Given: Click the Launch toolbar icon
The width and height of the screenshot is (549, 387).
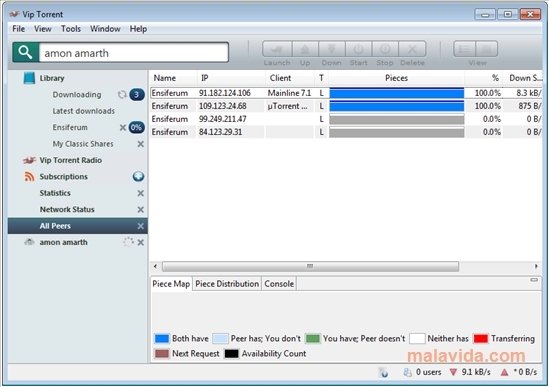Looking at the screenshot, I should (x=277, y=49).
